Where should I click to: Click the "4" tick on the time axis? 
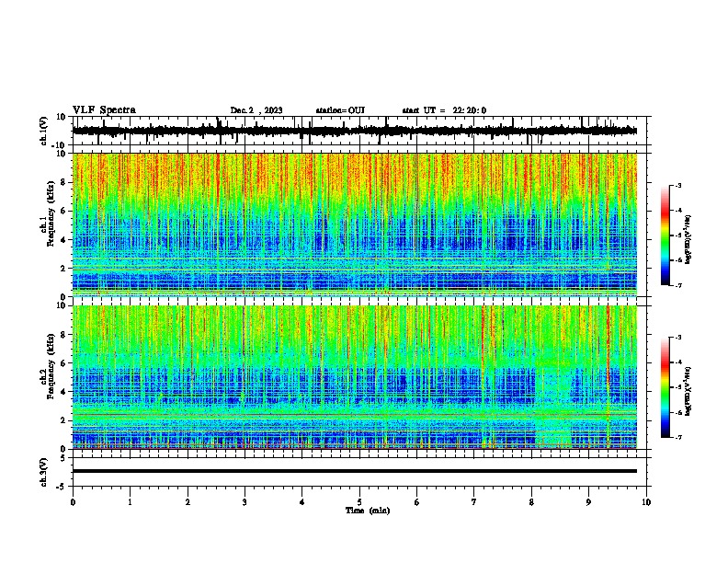[302, 502]
